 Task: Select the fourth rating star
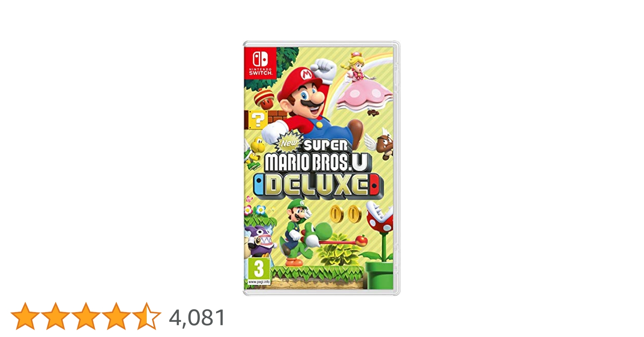click(x=116, y=316)
